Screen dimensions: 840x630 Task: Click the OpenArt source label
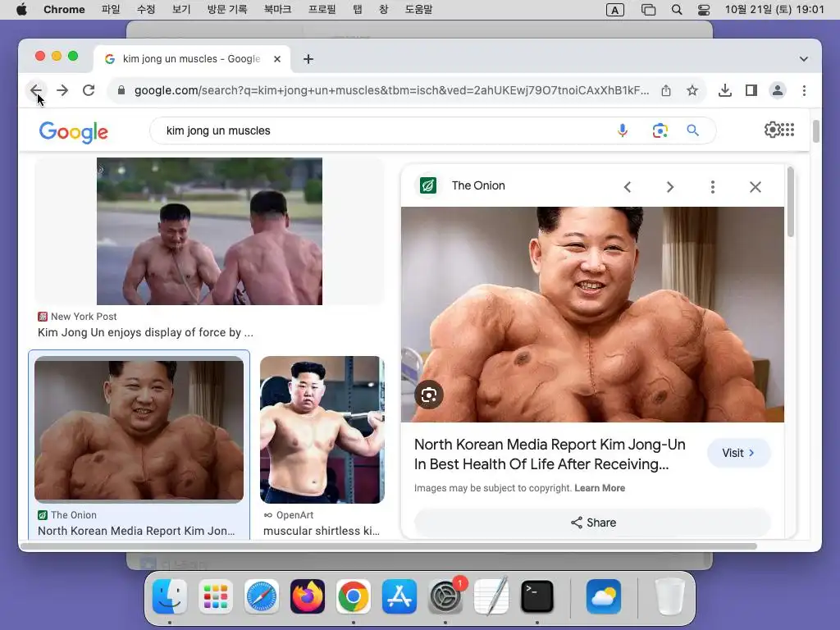pos(294,515)
